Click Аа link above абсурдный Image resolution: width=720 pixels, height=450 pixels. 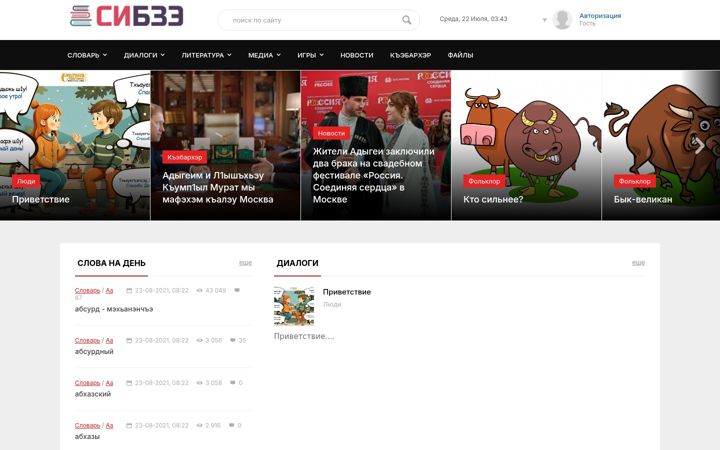click(x=109, y=340)
